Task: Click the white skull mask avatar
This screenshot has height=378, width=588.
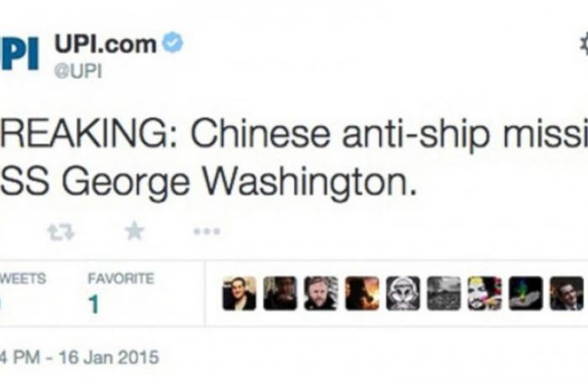Action: tap(402, 293)
